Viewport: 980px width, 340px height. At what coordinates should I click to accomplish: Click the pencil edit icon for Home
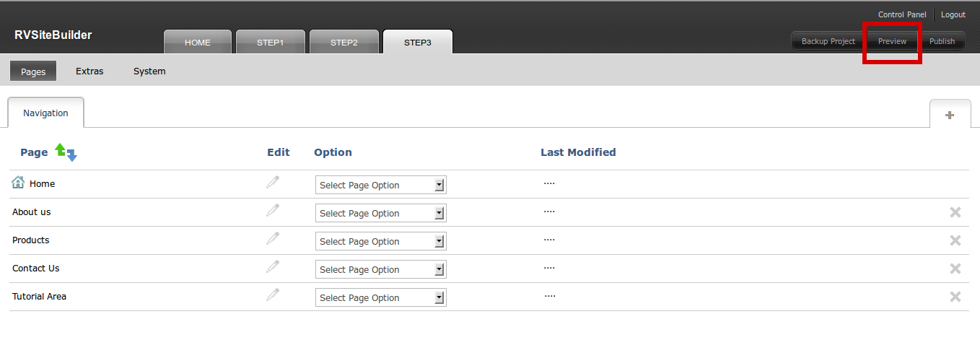[x=273, y=182]
